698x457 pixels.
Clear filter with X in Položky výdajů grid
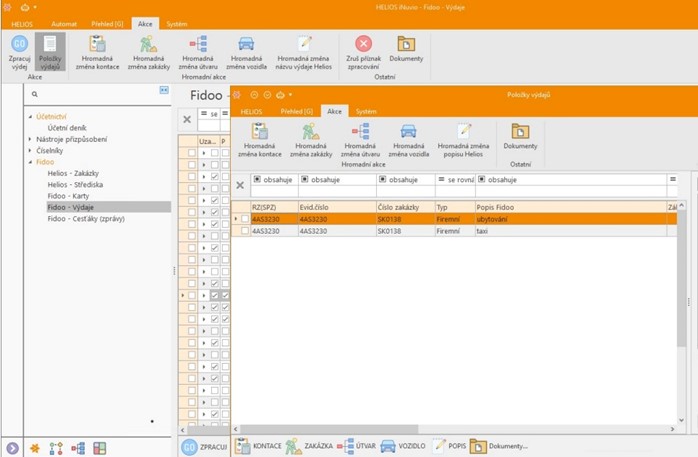240,185
